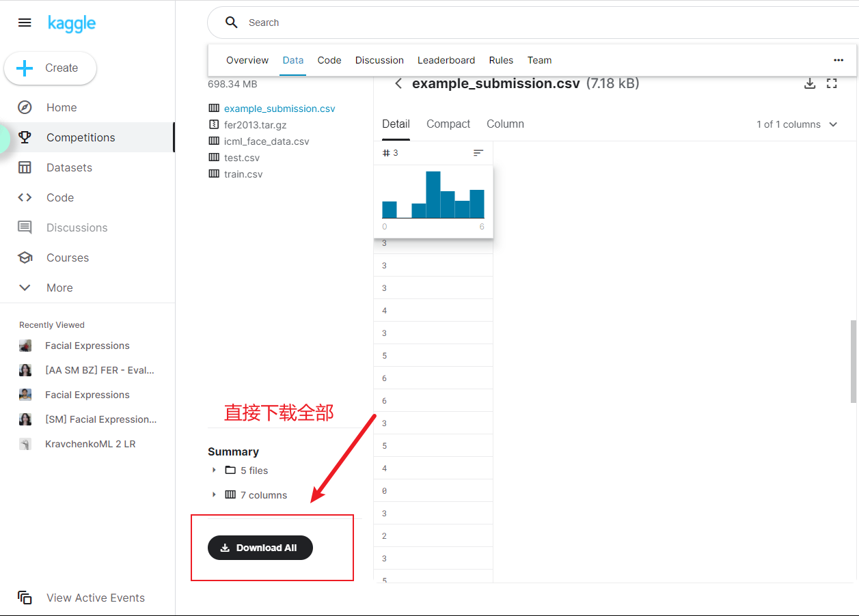Screen dimensions: 859x616
Task: Open the View Active Events link
Action: pos(96,598)
